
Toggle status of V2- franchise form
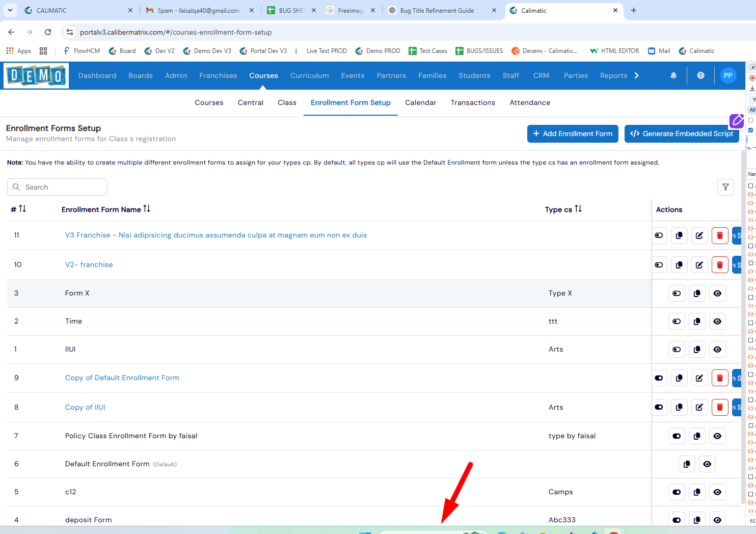(x=659, y=265)
